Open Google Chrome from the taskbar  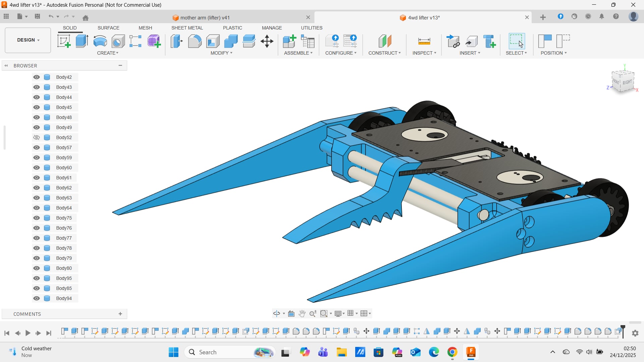tap(452, 352)
